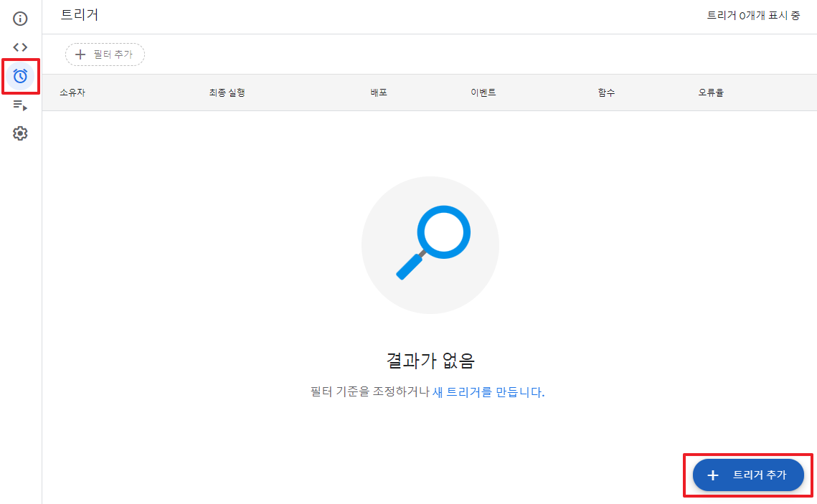Click the 트리거 page title

pos(79,14)
